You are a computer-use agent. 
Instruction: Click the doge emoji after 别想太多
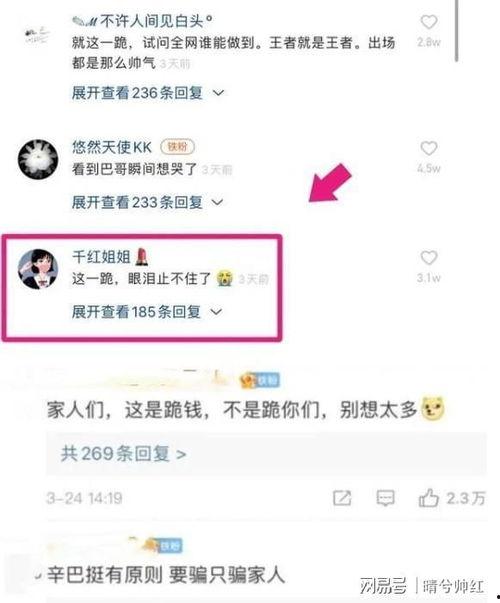pyautogui.click(x=433, y=408)
